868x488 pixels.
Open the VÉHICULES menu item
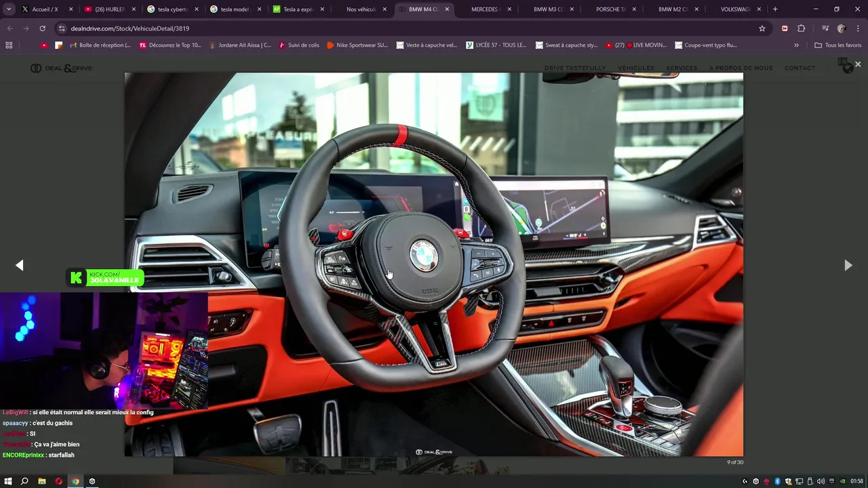636,68
